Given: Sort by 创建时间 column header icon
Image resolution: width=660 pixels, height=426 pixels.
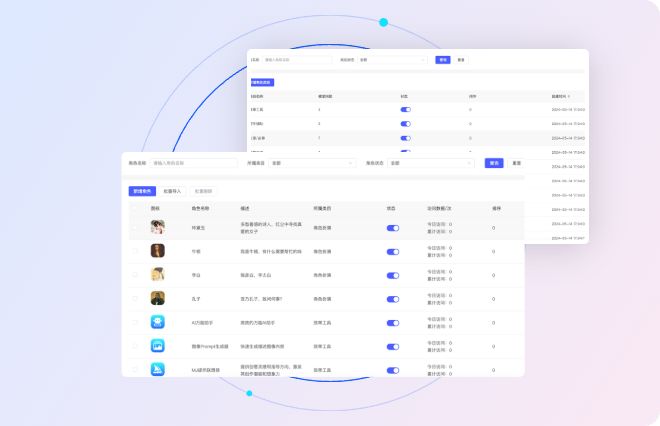Looking at the screenshot, I should (x=571, y=96).
